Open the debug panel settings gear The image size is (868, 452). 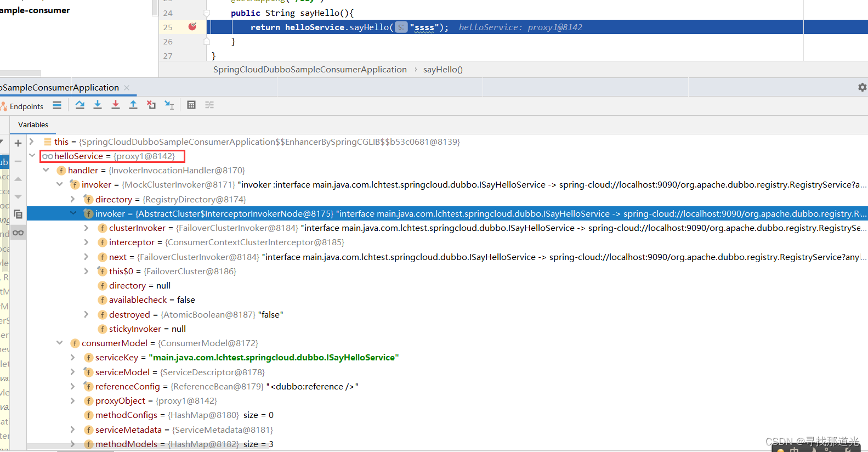point(862,87)
